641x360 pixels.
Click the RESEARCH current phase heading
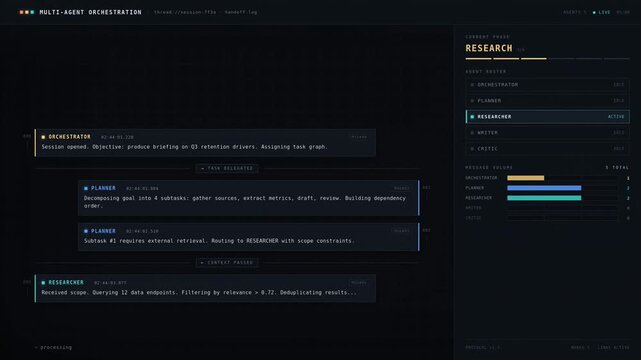click(489, 48)
